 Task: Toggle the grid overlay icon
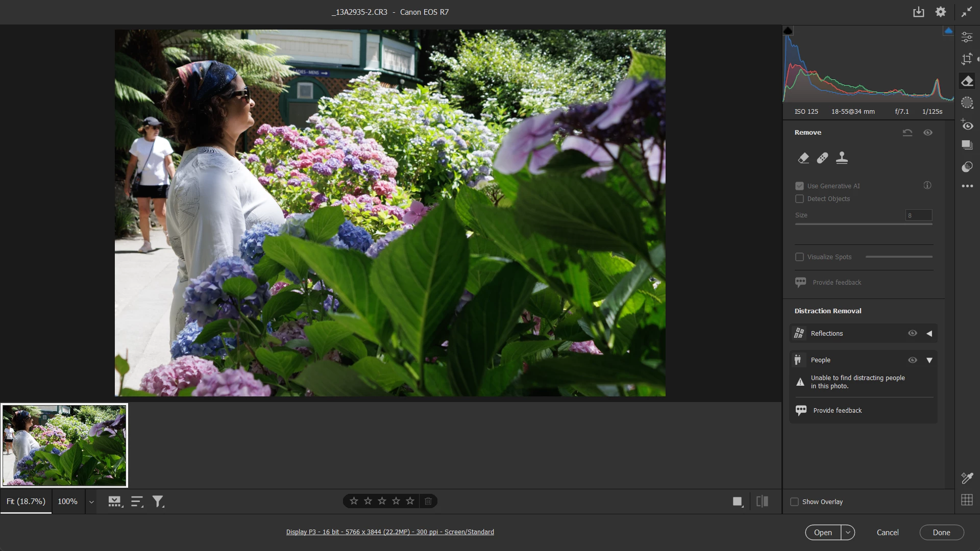(967, 500)
